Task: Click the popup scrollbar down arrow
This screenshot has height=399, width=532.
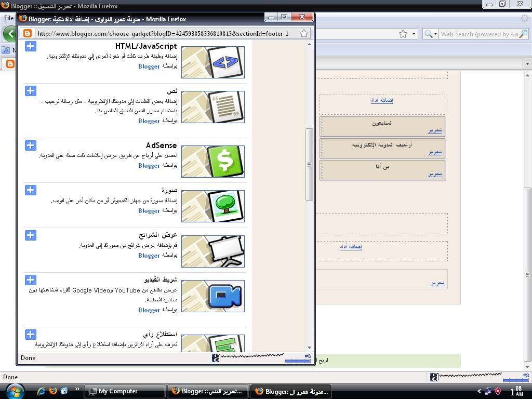Action: tap(310, 348)
